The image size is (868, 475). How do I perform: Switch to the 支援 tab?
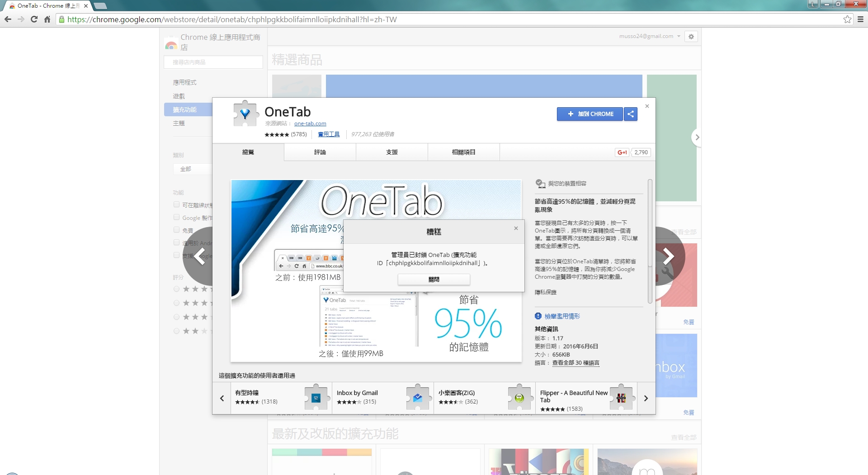point(392,152)
